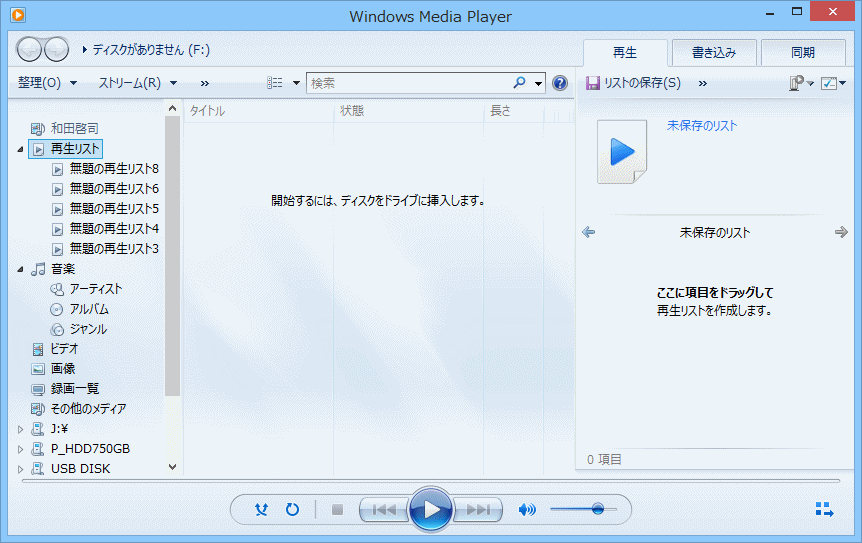
Task: Click the seek bar timeline
Action: coord(431,481)
